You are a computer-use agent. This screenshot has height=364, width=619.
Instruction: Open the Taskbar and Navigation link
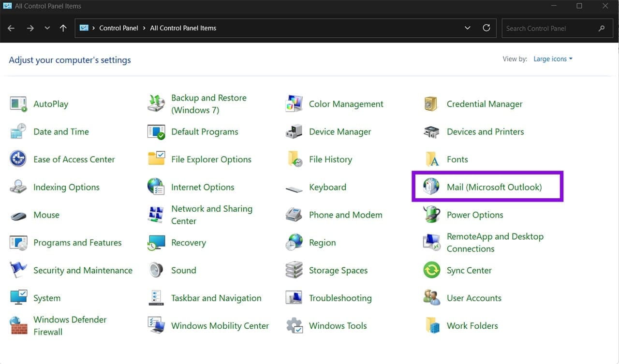tap(216, 298)
